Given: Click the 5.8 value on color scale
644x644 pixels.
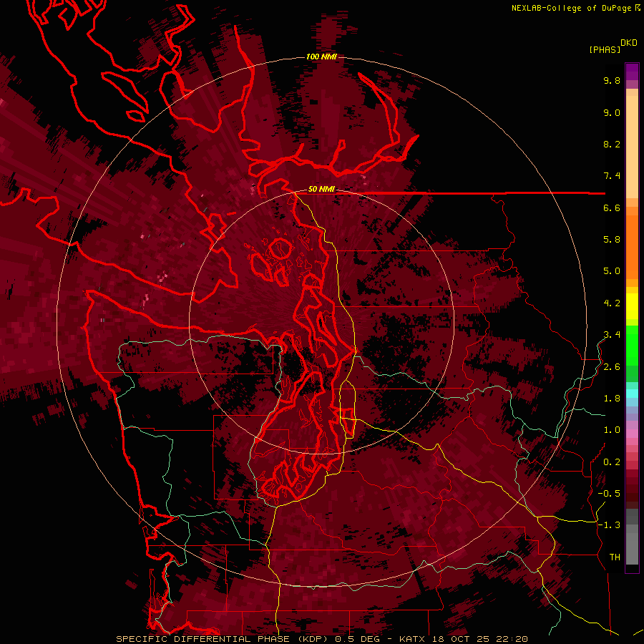Looking at the screenshot, I should [612, 240].
